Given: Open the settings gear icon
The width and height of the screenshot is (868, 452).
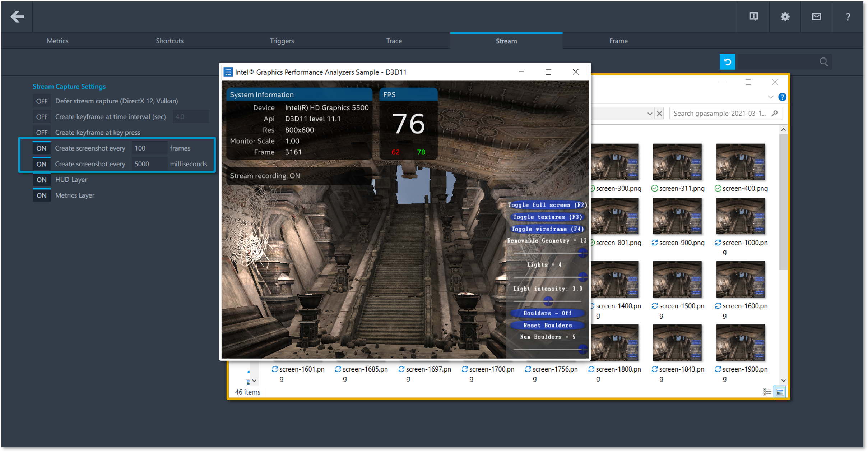Looking at the screenshot, I should (x=785, y=17).
